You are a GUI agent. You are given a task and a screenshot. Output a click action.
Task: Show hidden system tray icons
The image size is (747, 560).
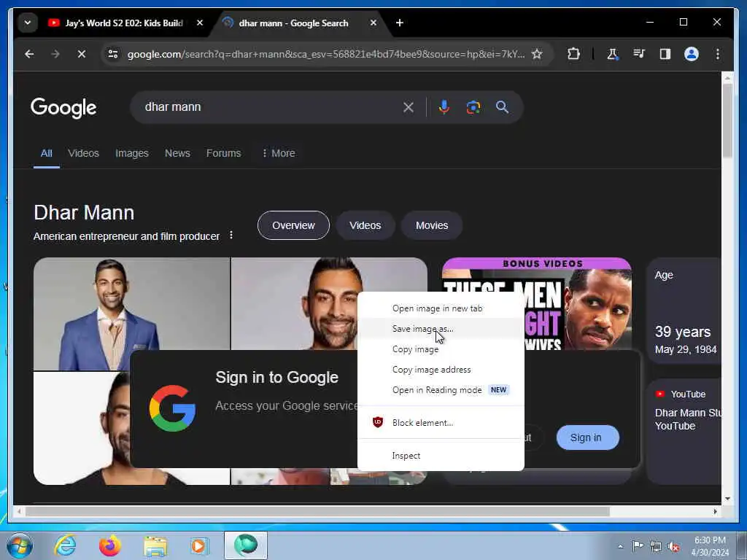point(620,547)
